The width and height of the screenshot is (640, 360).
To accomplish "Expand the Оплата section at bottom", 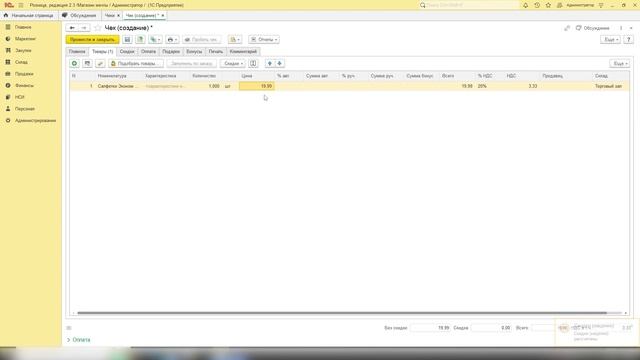I will pyautogui.click(x=78, y=340).
